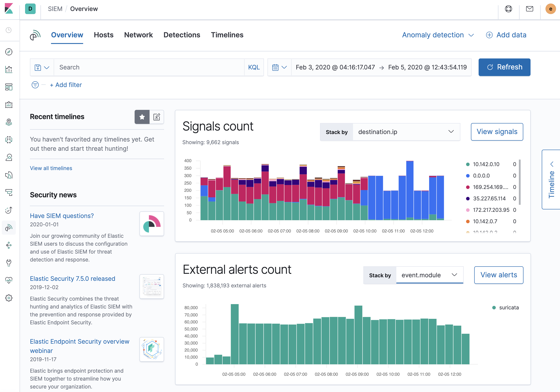Click the edit timeline icon next to star
This screenshot has height=392, width=560.
coord(157,117)
